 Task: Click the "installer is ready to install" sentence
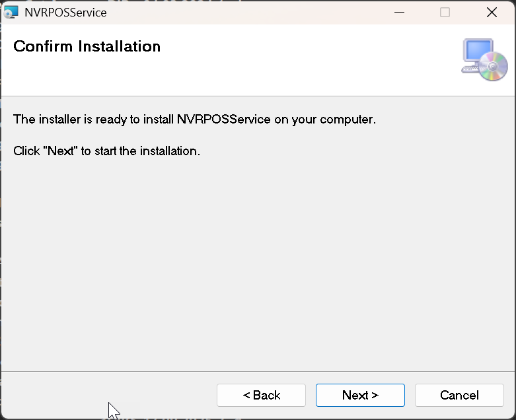tap(194, 120)
